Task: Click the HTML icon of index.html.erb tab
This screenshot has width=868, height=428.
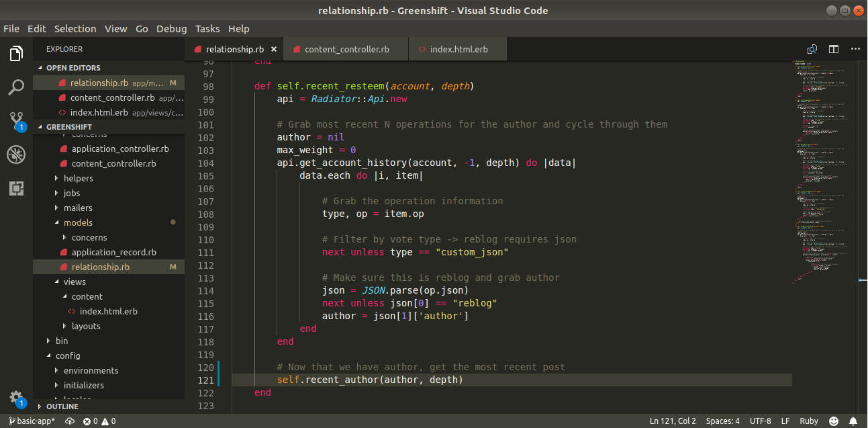Action: pos(422,49)
